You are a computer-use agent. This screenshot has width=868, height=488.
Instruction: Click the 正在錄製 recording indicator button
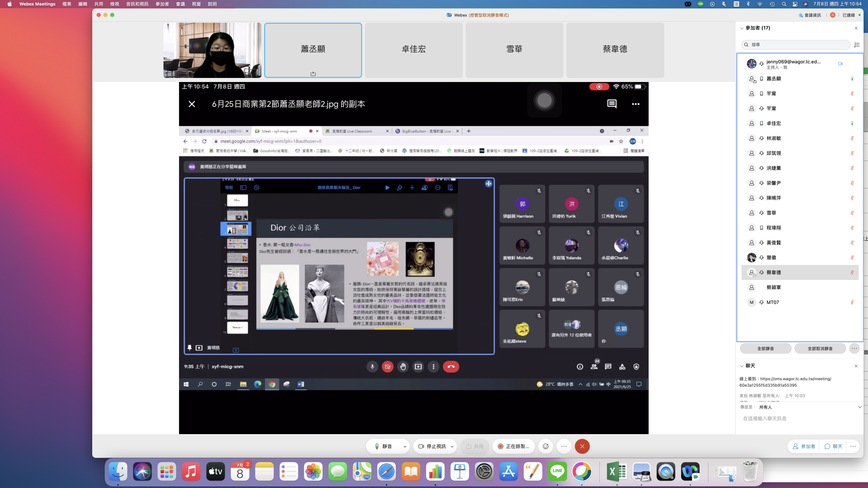coord(513,446)
